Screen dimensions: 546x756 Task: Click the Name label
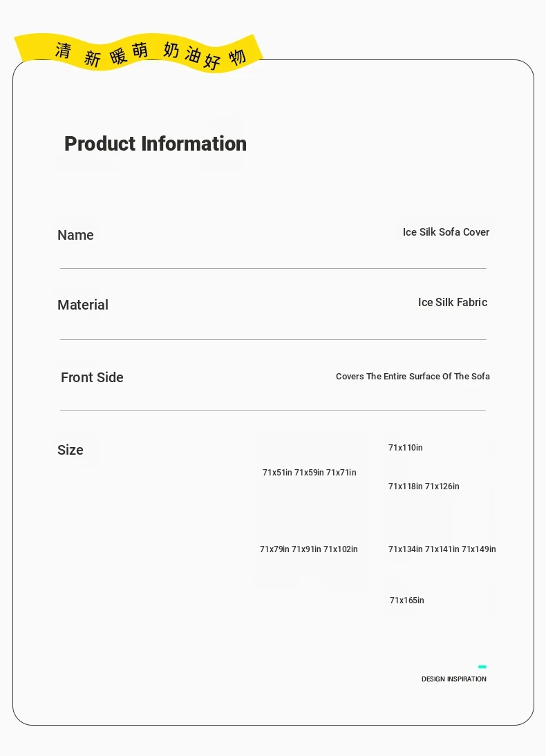tap(75, 235)
